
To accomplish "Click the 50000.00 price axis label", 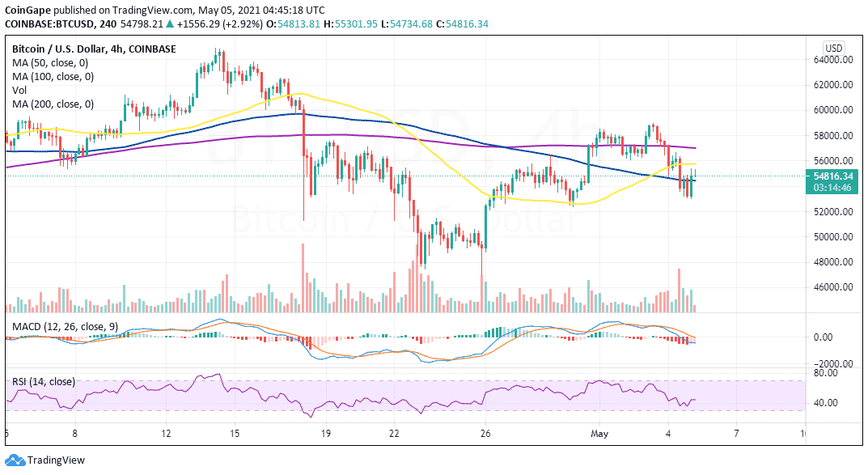I will (832, 237).
